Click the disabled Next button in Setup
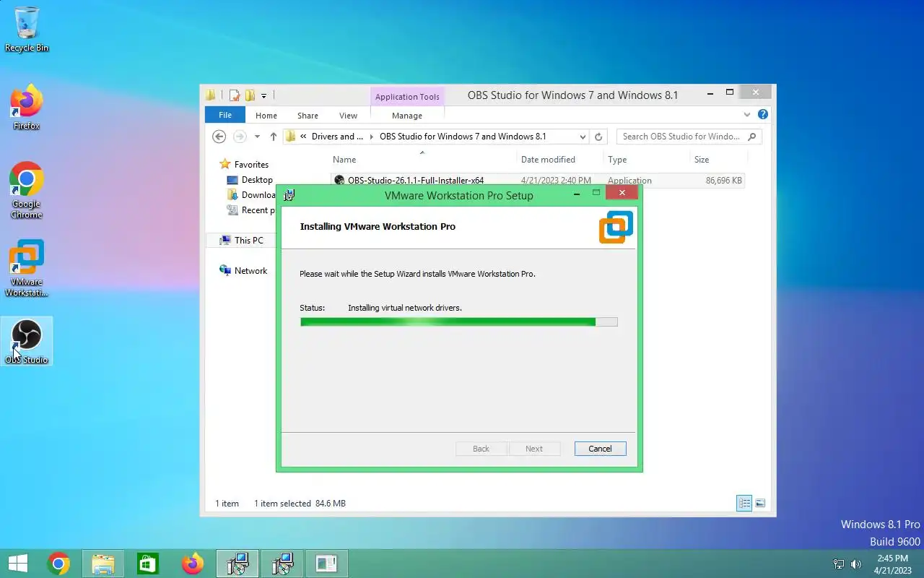This screenshot has width=924, height=578. point(534,449)
